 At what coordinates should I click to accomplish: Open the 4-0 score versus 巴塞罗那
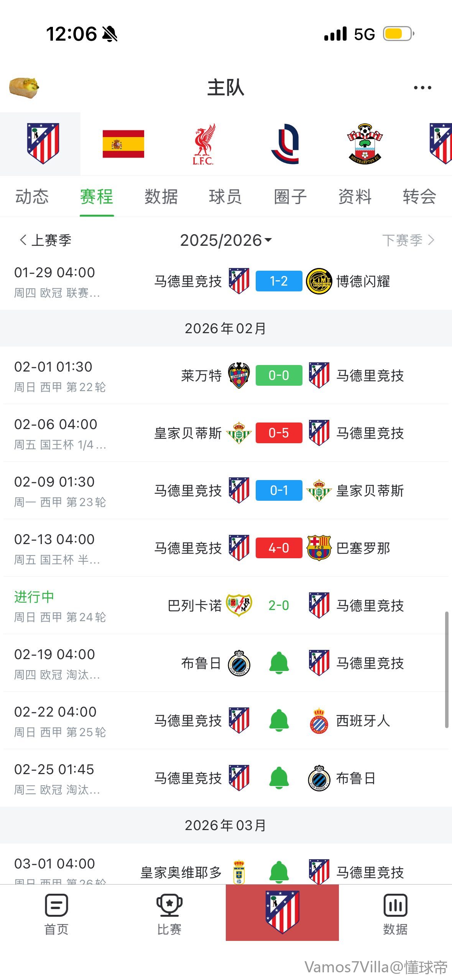(279, 548)
